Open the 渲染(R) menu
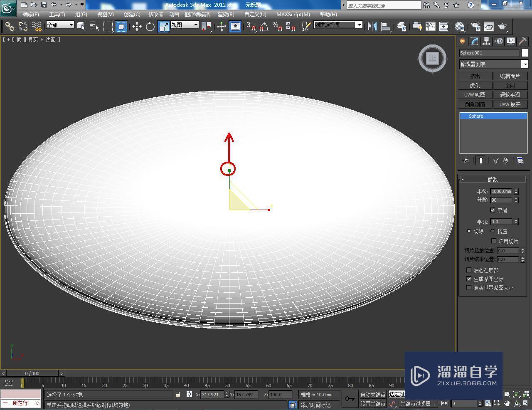 [225, 14]
